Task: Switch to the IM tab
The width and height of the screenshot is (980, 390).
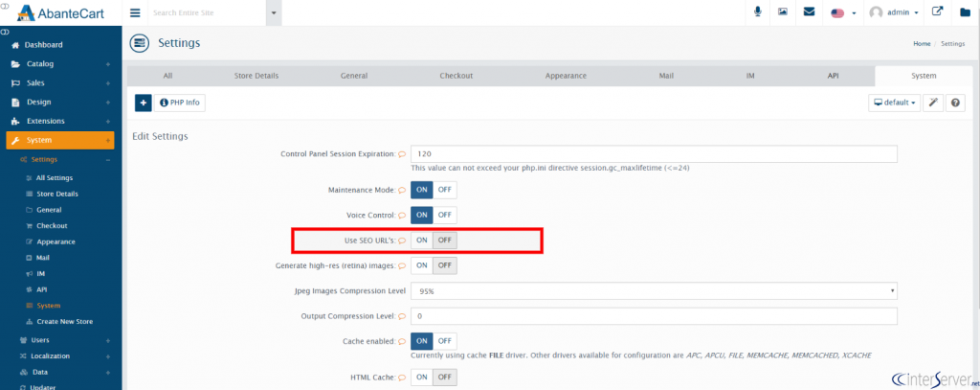Action: click(x=750, y=76)
